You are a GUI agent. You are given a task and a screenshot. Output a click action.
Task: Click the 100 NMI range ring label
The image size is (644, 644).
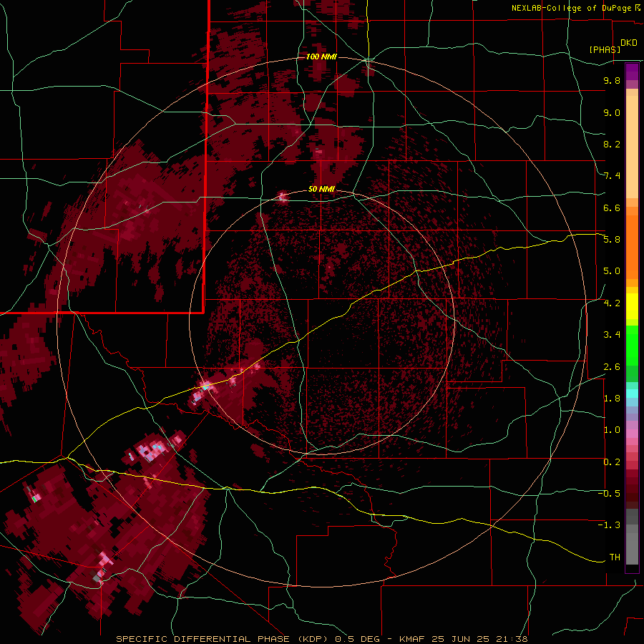coord(321,57)
